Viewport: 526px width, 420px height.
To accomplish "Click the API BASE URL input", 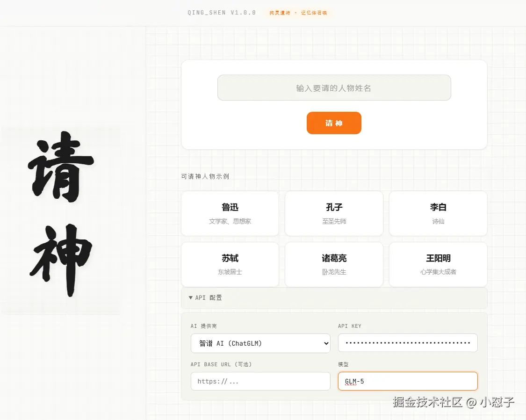I will [x=260, y=381].
